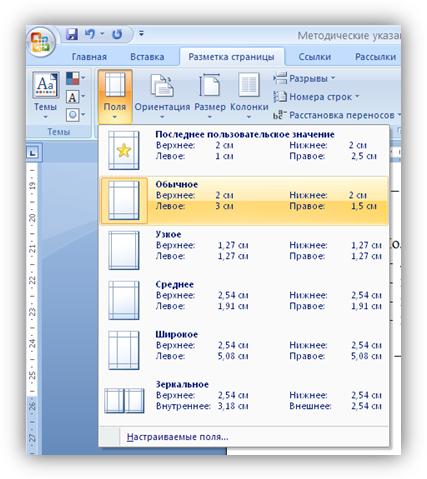The height and width of the screenshot is (479, 427).
Task: Open the Разрывы breaks dropdown
Action: pos(304,79)
